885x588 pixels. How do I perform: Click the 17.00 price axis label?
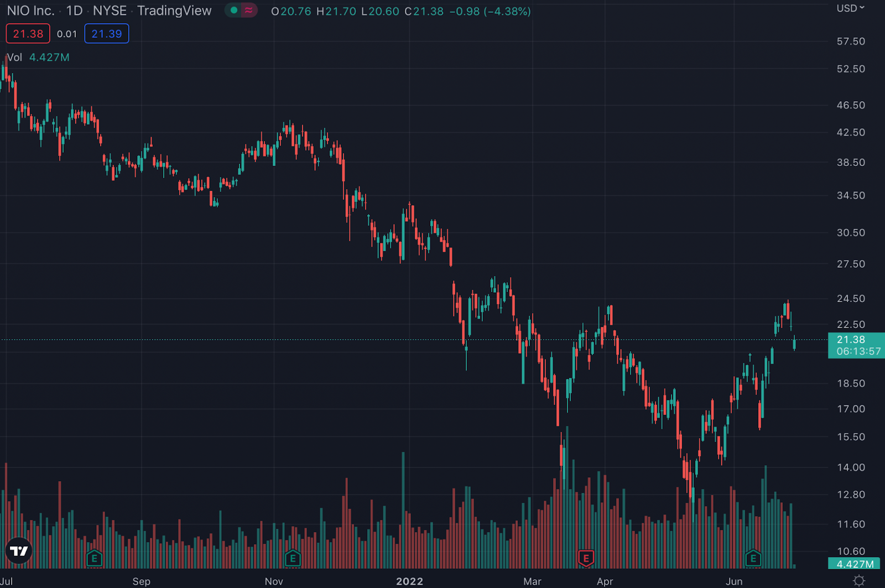pyautogui.click(x=851, y=409)
